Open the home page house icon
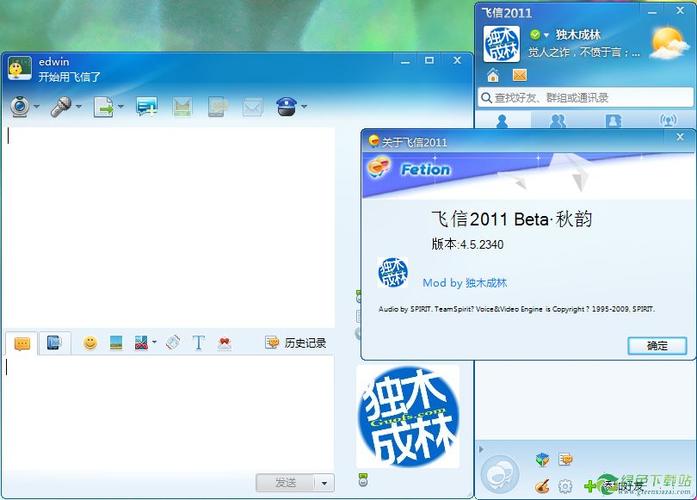The width and height of the screenshot is (697, 500). pyautogui.click(x=493, y=75)
